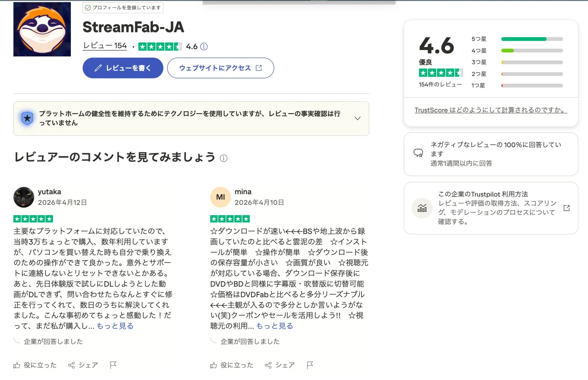Flag yutaka's review with flag icon

[113, 365]
